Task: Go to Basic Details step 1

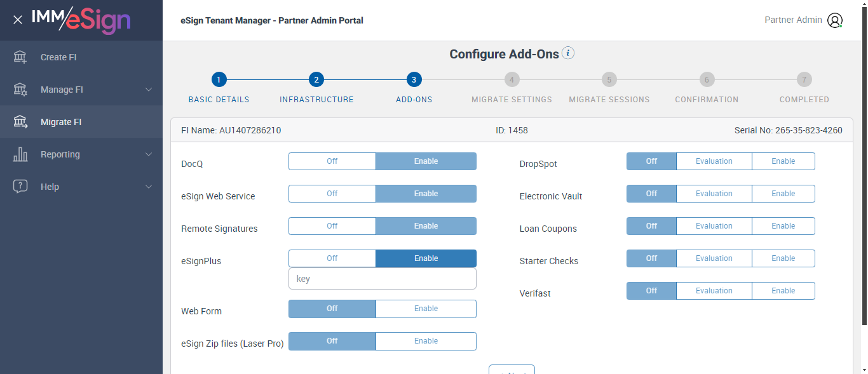Action: pyautogui.click(x=219, y=80)
